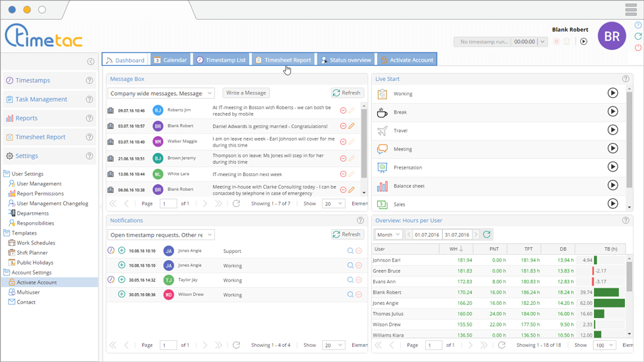Open the Status overview tab
Screen dimensions: 644x362
345,60
